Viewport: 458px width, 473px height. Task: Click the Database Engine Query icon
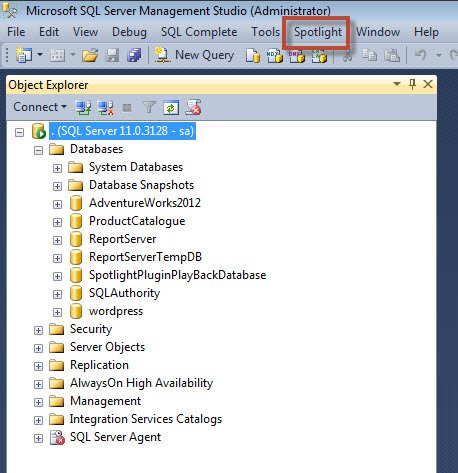click(253, 56)
